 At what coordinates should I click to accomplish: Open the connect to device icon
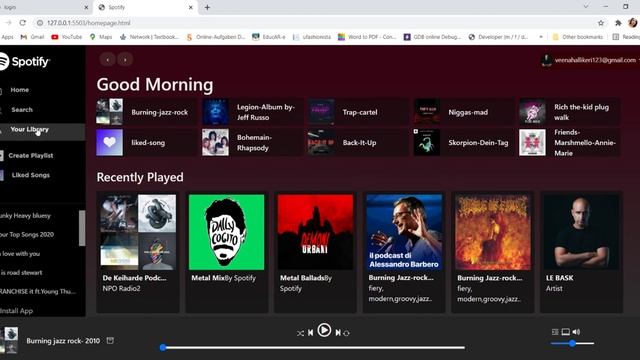pos(565,332)
